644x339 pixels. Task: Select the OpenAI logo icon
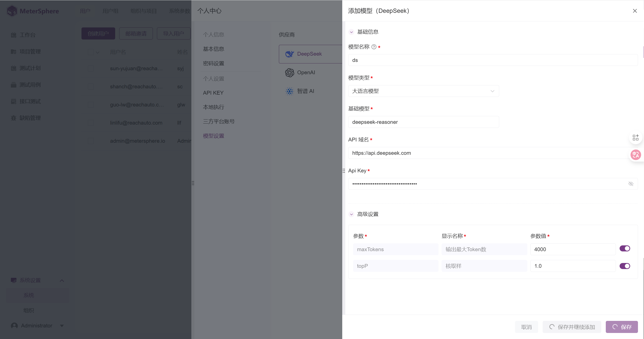coord(289,72)
